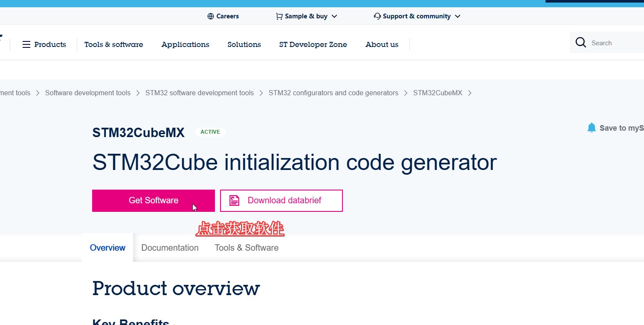The height and width of the screenshot is (325, 644).
Task: Open the Solutions menu
Action: 244,44
